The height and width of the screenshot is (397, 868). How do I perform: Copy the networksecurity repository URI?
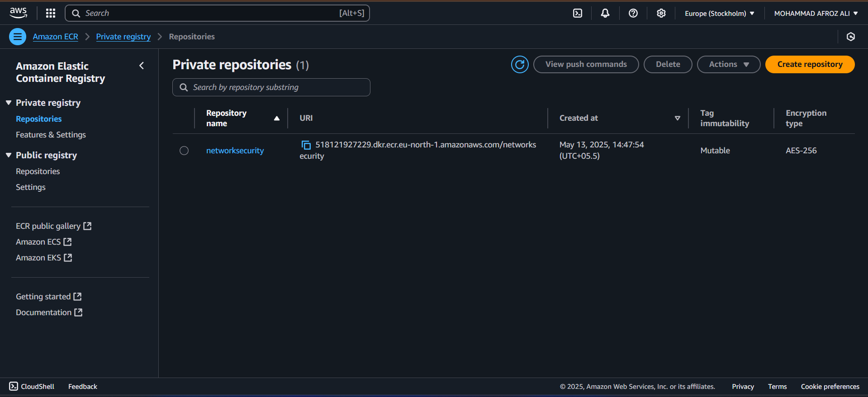(x=306, y=145)
